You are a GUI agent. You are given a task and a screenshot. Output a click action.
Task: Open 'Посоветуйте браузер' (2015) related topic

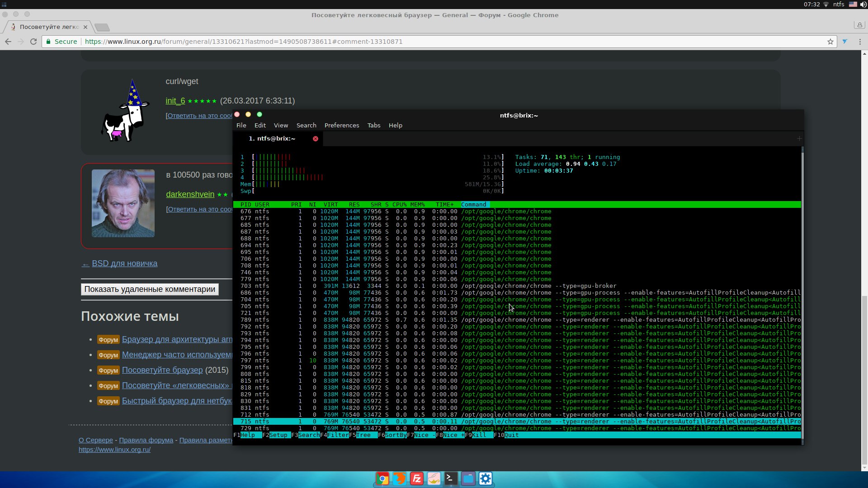(x=162, y=370)
